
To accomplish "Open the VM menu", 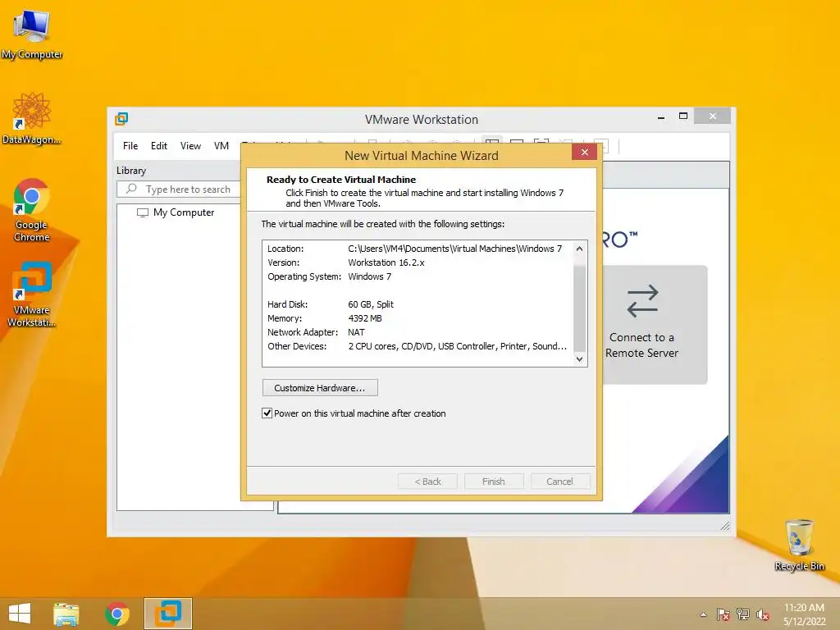I will (x=221, y=146).
